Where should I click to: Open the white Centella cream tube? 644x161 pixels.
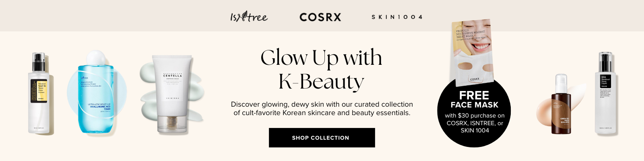coord(172,93)
